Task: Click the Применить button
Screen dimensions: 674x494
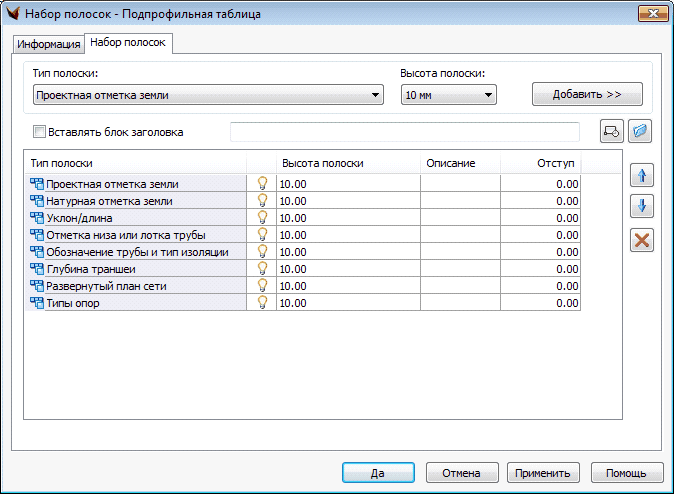Action: (544, 473)
